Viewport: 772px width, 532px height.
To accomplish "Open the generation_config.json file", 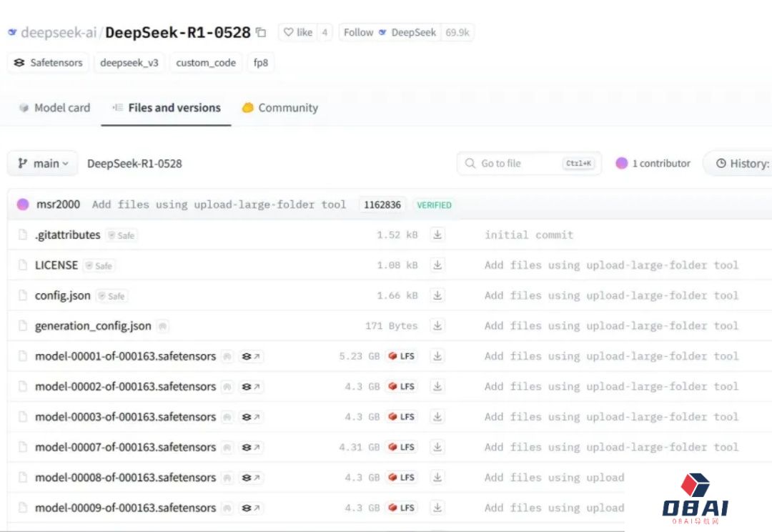I will point(93,326).
